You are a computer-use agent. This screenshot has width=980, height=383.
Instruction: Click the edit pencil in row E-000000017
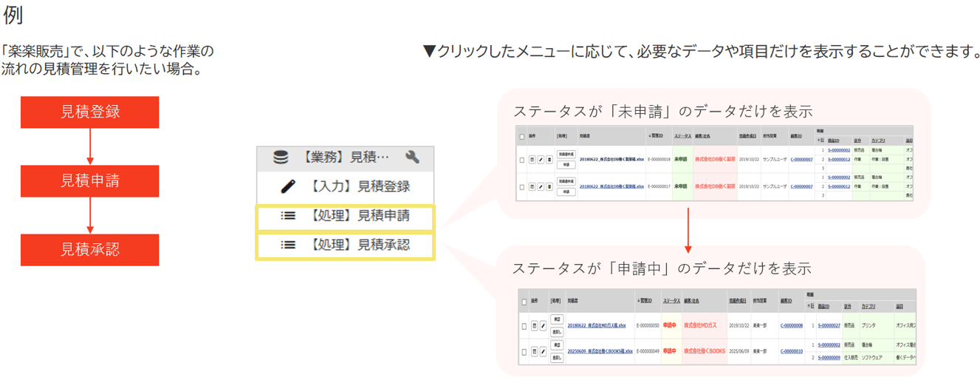pos(541,186)
